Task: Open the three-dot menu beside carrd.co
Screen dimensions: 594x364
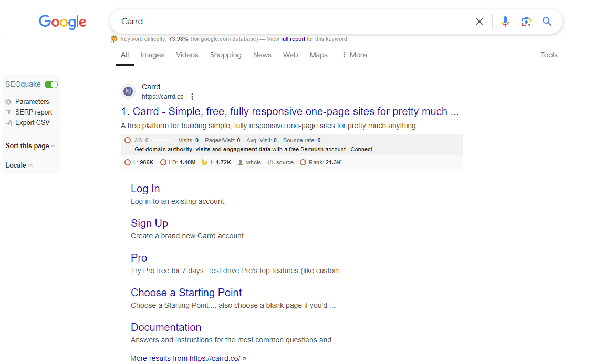Action: pos(192,97)
